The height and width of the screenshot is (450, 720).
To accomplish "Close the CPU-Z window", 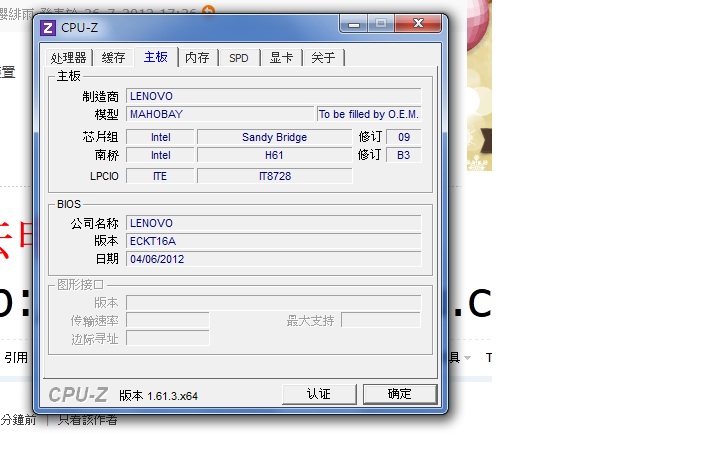I will [x=420, y=22].
